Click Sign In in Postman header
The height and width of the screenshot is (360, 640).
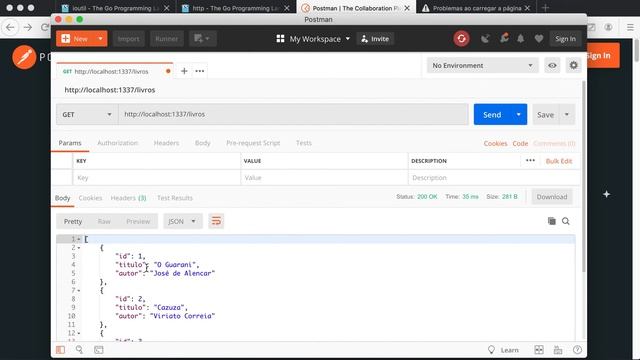pyautogui.click(x=565, y=39)
